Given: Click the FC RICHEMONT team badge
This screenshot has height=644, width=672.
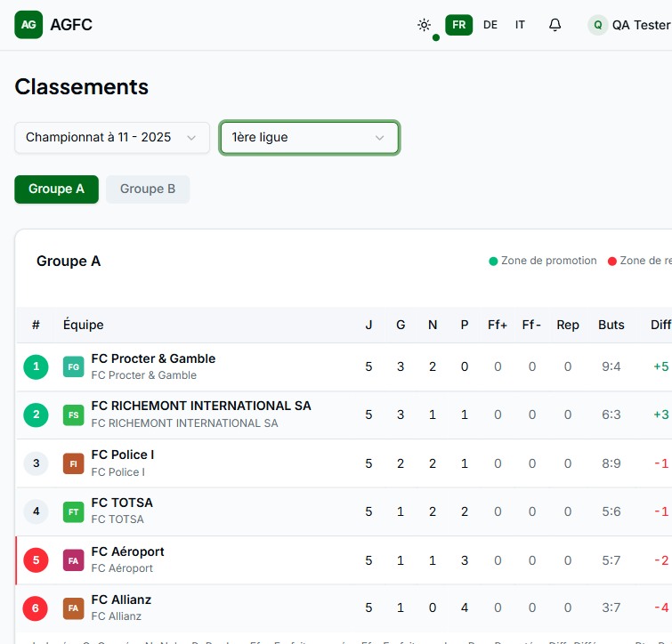Looking at the screenshot, I should pos(73,415).
